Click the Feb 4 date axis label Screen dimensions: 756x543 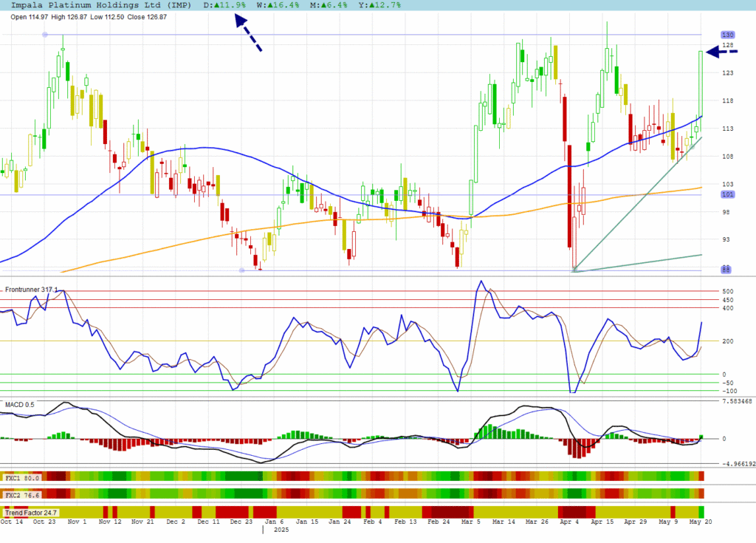click(373, 522)
